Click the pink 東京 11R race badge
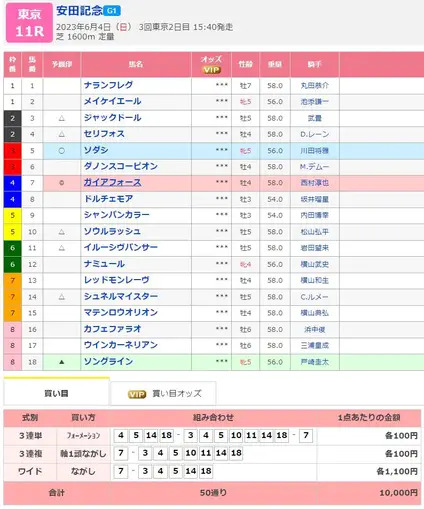Viewport: 424px width, 509px height. 29,23
